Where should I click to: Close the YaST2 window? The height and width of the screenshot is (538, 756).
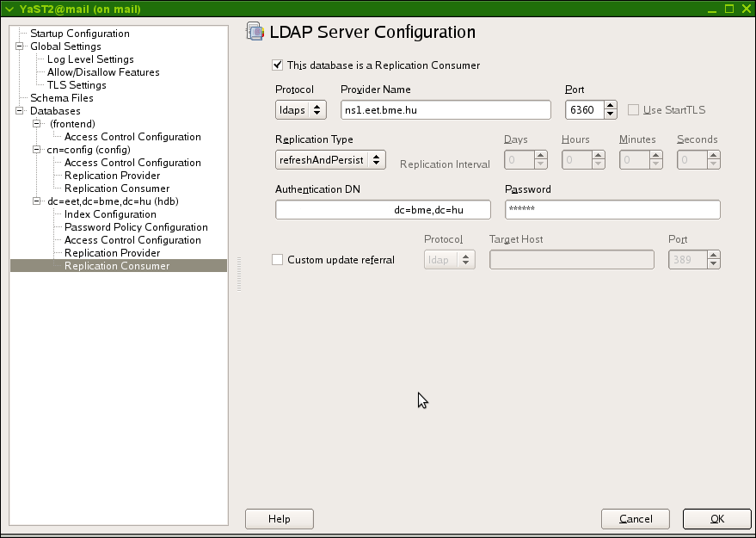747,9
